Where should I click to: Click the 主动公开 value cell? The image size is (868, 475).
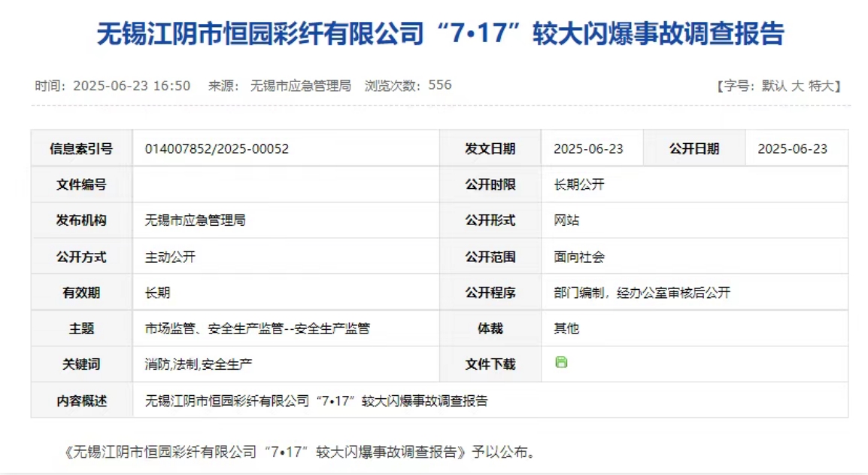point(286,257)
